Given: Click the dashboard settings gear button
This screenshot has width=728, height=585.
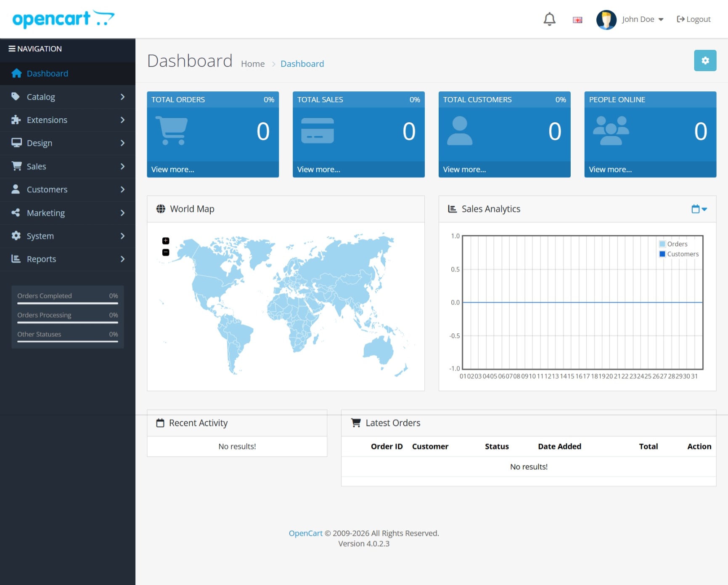Looking at the screenshot, I should click(x=705, y=61).
